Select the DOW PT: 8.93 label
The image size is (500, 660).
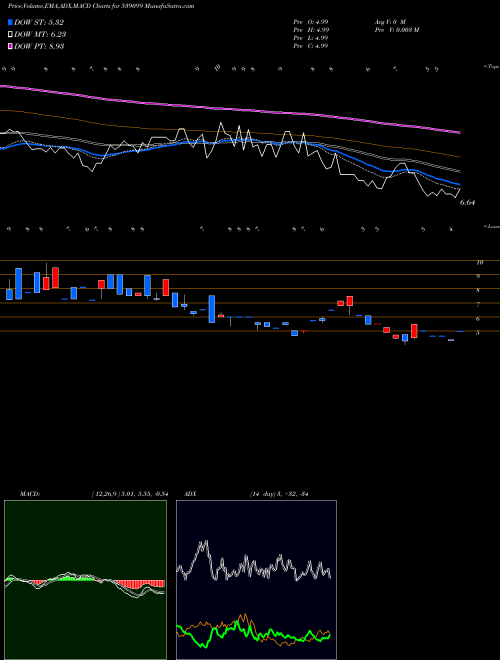[x=39, y=46]
